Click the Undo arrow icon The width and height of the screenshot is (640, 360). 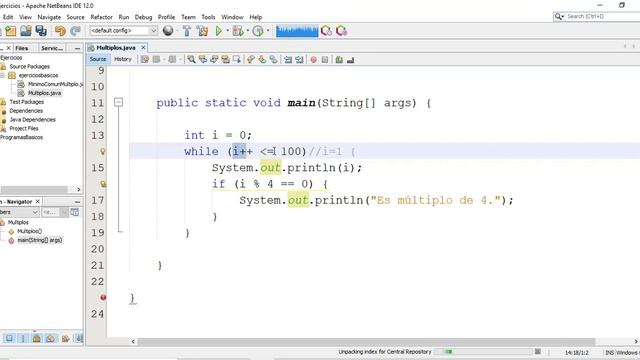(60, 31)
